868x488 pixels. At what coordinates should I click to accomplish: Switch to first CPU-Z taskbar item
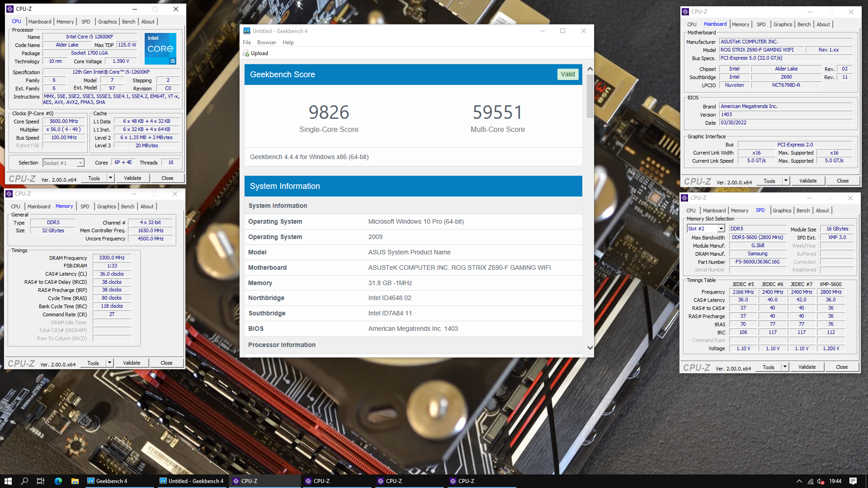pos(264,481)
